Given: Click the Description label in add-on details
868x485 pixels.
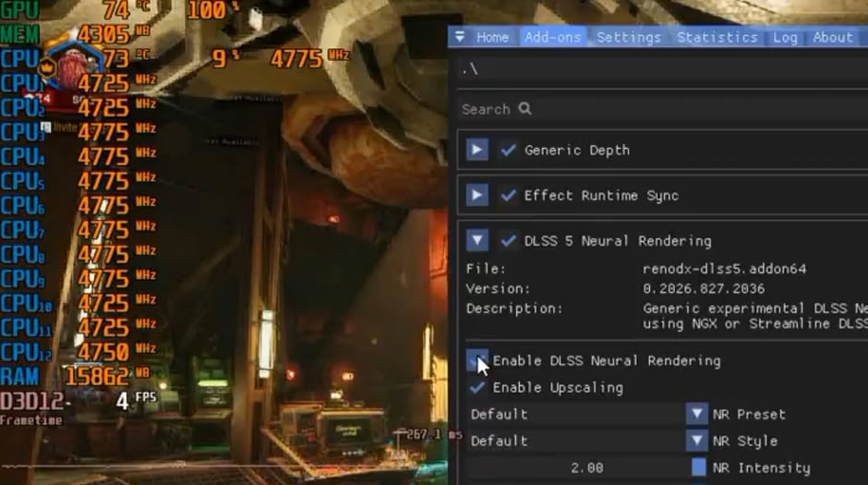Looking at the screenshot, I should [513, 309].
